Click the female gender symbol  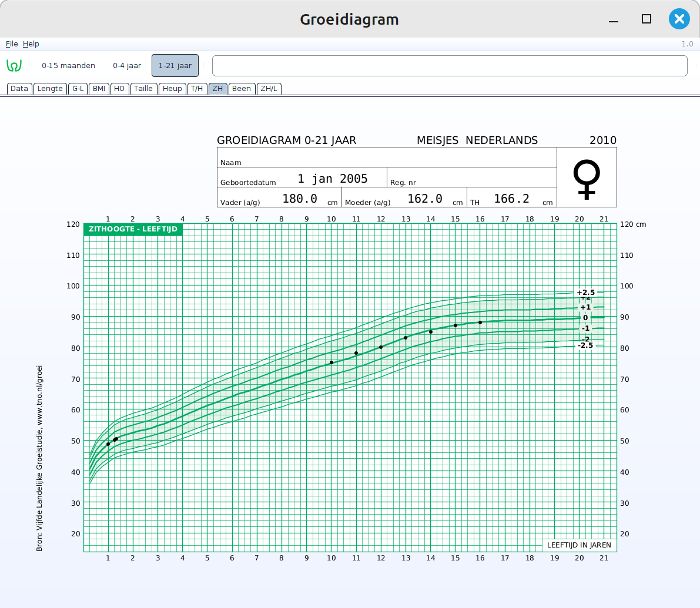click(586, 179)
